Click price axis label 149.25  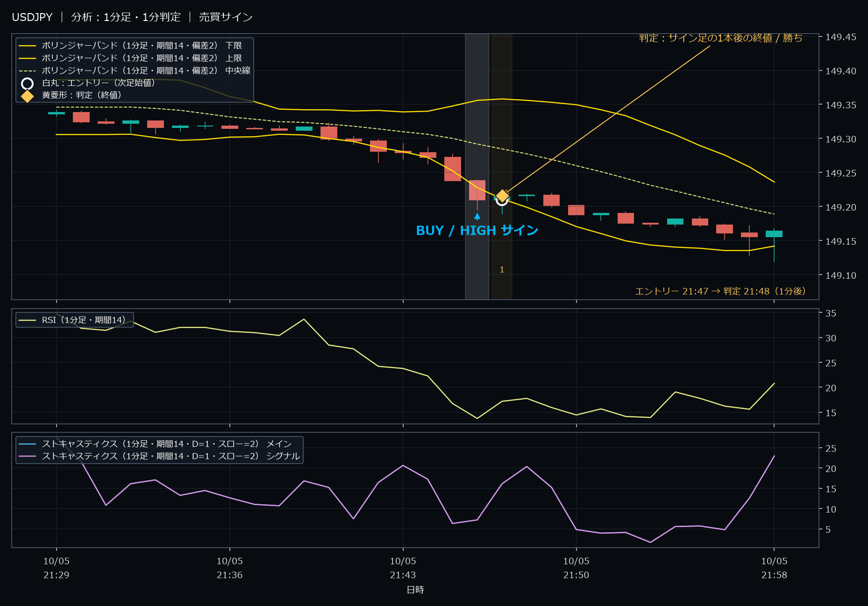pyautogui.click(x=840, y=173)
